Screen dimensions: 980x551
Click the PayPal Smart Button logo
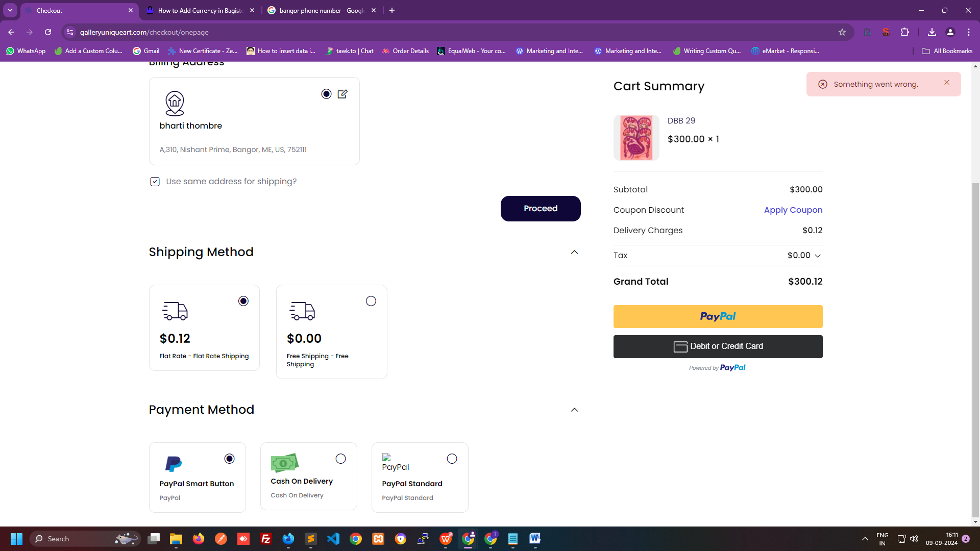pos(174,464)
